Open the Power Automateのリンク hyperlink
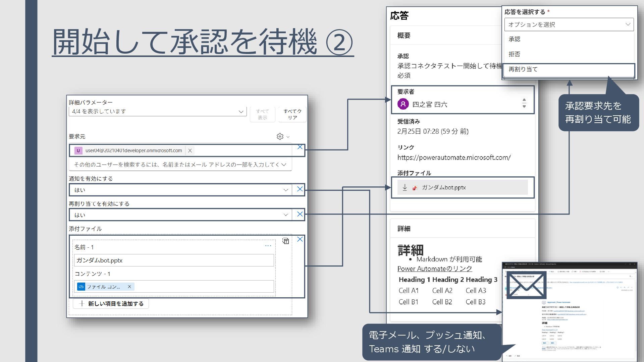 [434, 269]
